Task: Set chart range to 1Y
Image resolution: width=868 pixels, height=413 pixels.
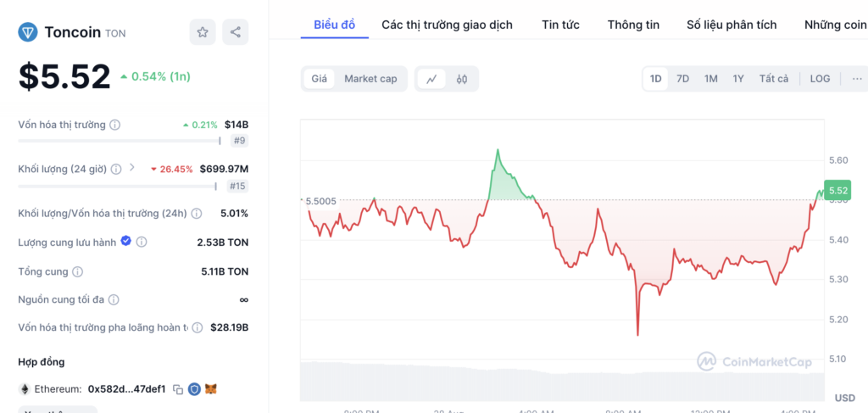Action: [738, 79]
